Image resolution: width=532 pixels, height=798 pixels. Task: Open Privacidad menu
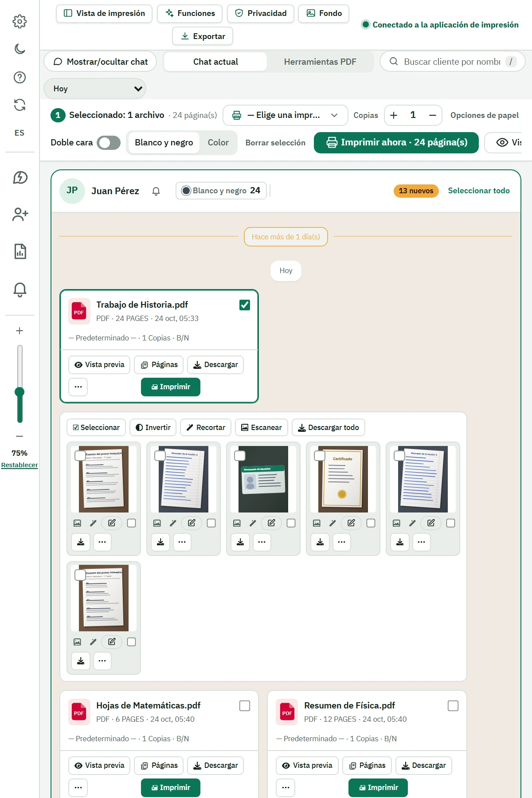tap(261, 13)
